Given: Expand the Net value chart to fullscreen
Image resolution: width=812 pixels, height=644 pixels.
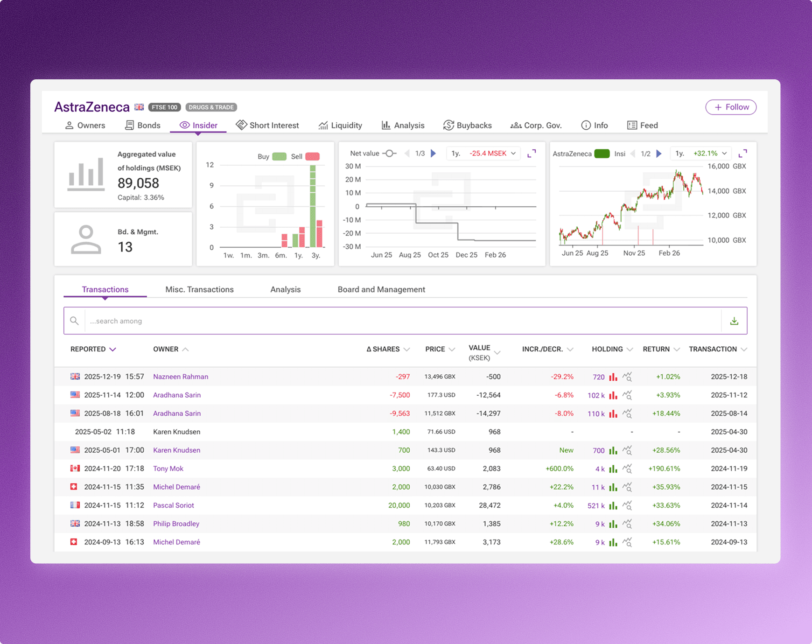Looking at the screenshot, I should 532,154.
